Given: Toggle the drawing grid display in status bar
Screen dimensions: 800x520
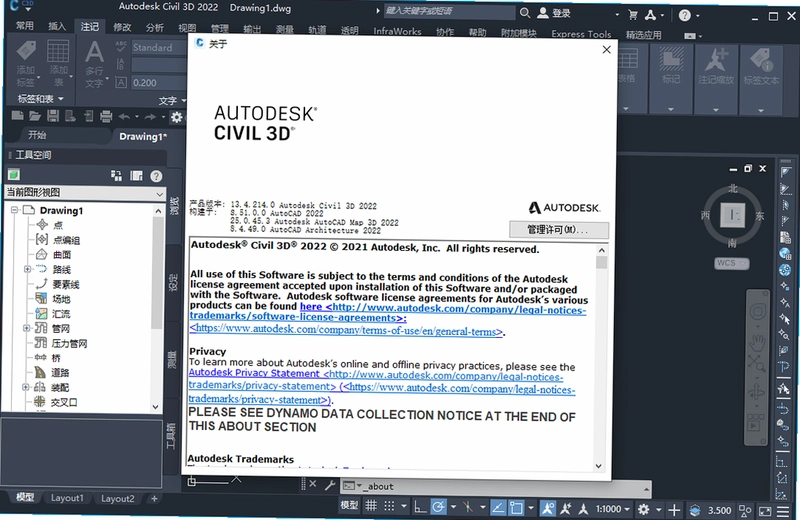Looking at the screenshot, I should [x=371, y=506].
